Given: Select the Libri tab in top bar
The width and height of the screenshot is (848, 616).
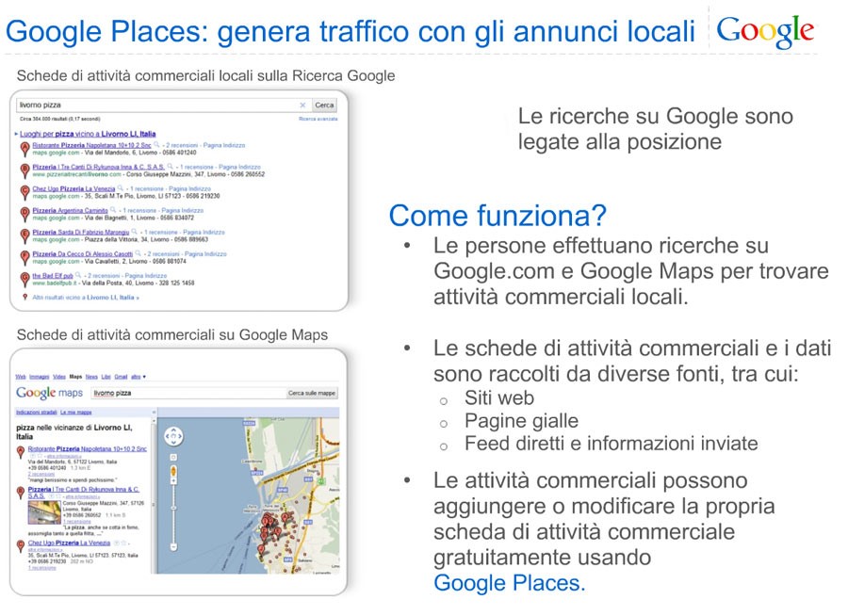Looking at the screenshot, I should (106, 377).
